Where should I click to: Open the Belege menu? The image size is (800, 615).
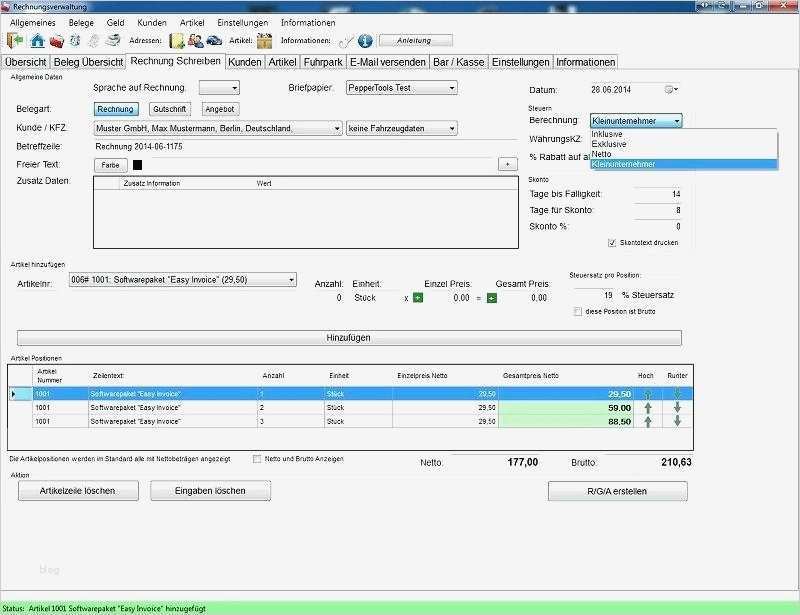pos(81,23)
